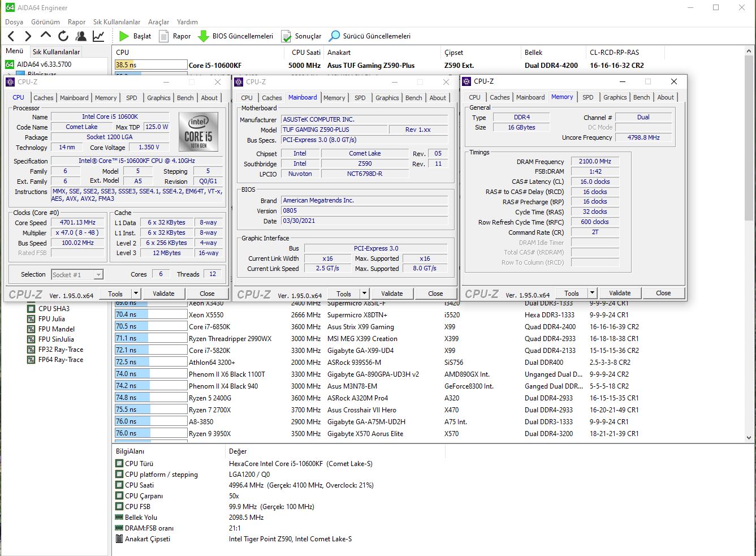Open Sürücü Güncellemeleri in toolbar
756x556 pixels.
coord(370,36)
